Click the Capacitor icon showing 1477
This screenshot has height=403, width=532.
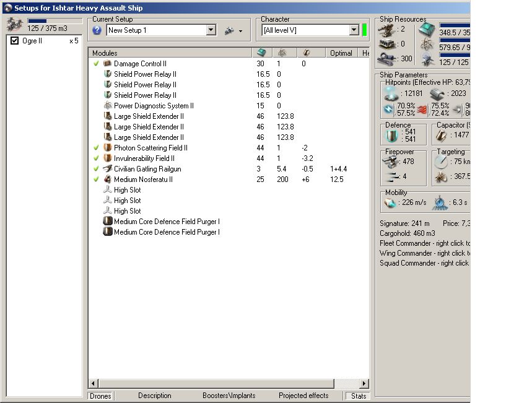click(x=442, y=135)
